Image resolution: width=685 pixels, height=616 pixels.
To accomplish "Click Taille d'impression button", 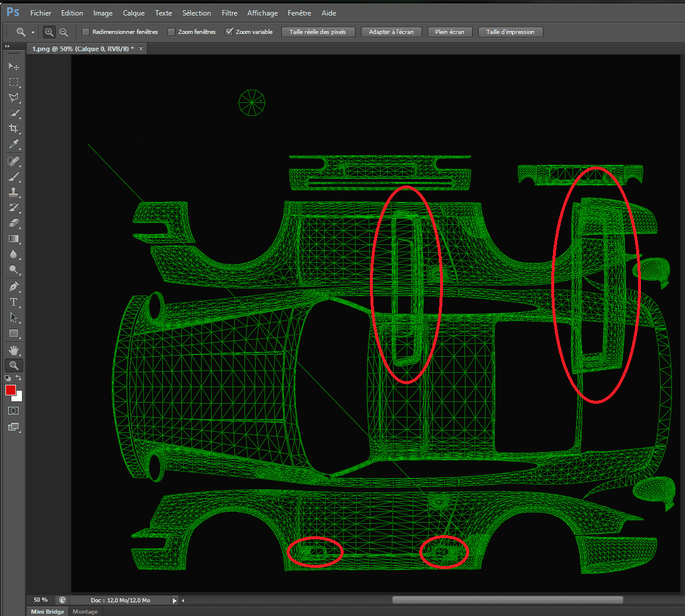I will click(511, 32).
